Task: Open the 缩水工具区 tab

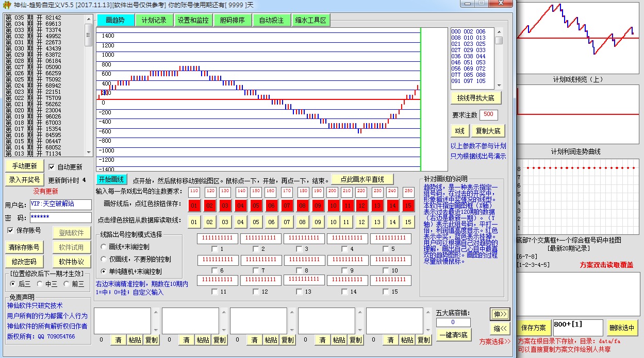Action: 311,21
